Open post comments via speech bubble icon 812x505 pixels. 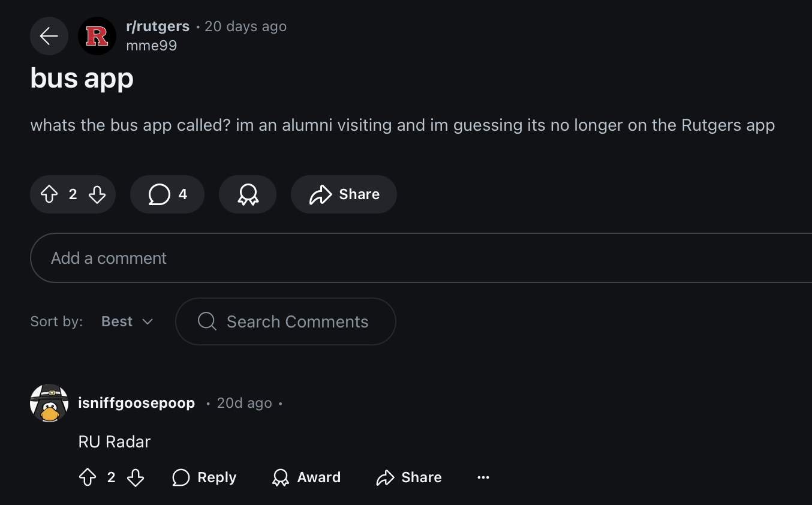pyautogui.click(x=167, y=194)
